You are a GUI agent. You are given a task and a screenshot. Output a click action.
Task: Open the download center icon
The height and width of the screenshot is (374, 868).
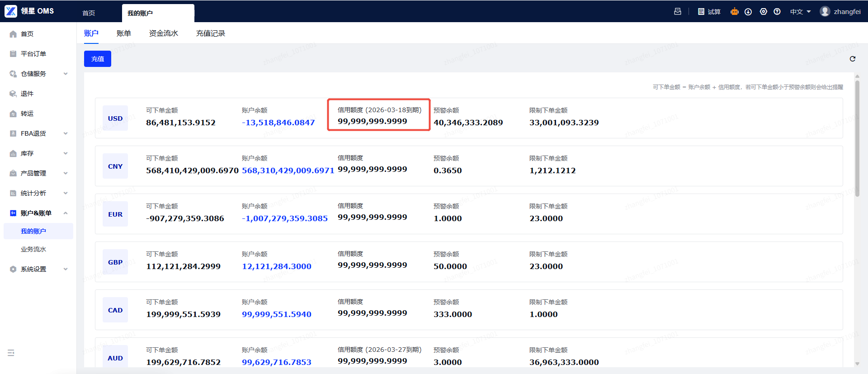click(748, 12)
